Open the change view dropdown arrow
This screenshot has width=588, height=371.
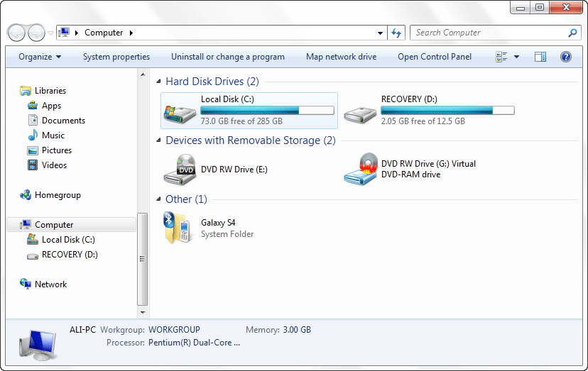[x=516, y=57]
